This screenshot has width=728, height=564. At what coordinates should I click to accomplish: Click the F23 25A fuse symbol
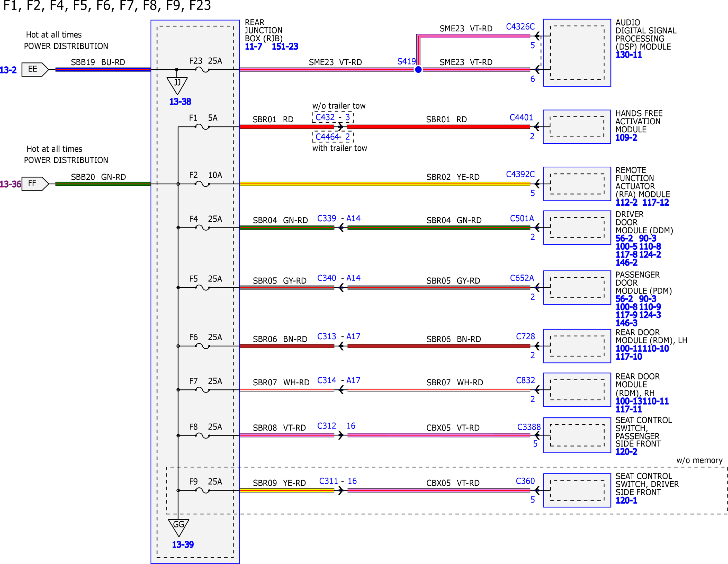coord(202,70)
